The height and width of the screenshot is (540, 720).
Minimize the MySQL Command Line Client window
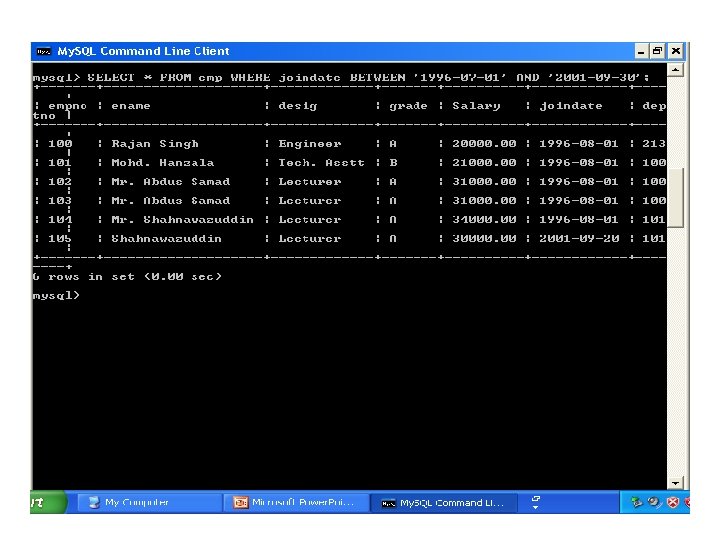click(x=641, y=51)
